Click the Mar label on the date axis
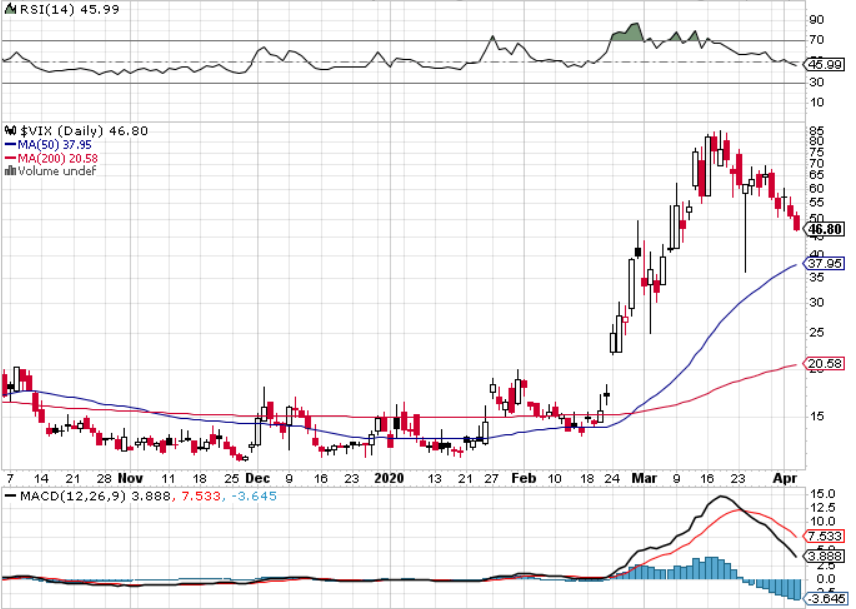The width and height of the screenshot is (856, 609). click(x=644, y=479)
